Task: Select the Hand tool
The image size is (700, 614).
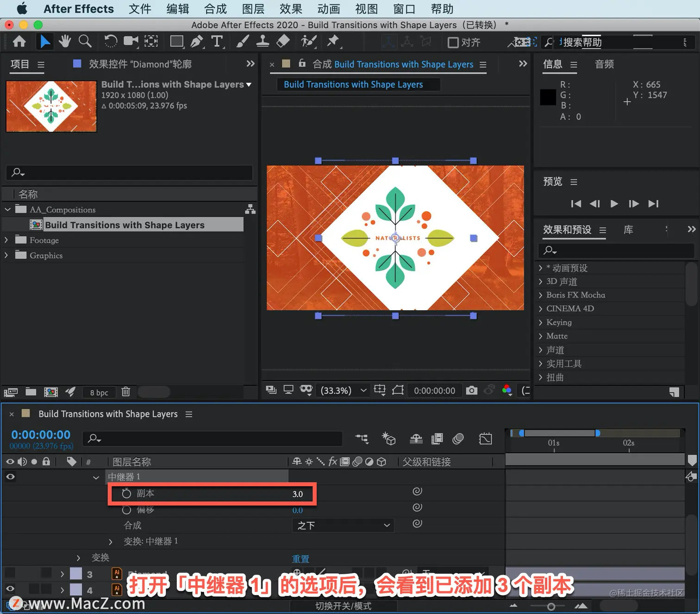Action: (65, 42)
